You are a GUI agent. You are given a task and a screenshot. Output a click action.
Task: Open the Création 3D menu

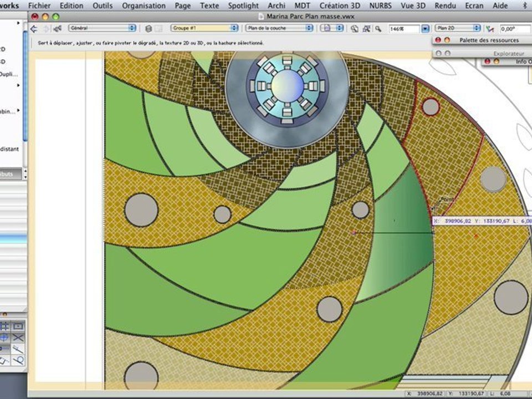pos(340,6)
